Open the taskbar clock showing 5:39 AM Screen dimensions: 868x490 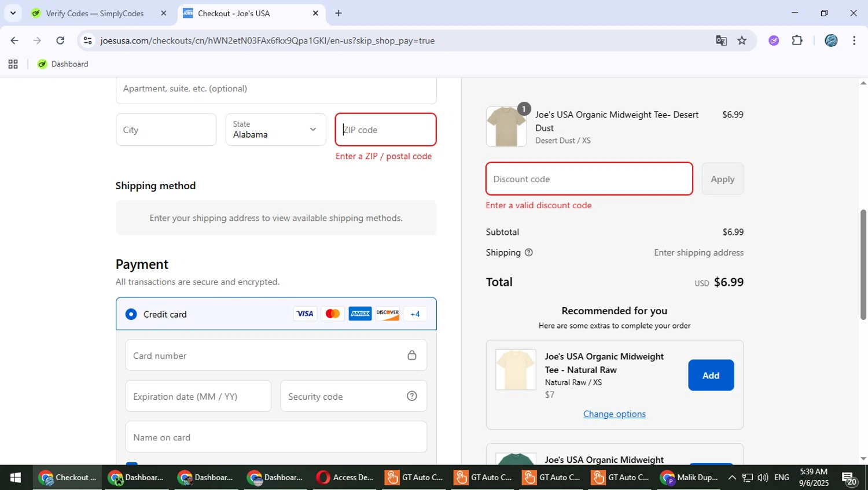pyautogui.click(x=814, y=478)
